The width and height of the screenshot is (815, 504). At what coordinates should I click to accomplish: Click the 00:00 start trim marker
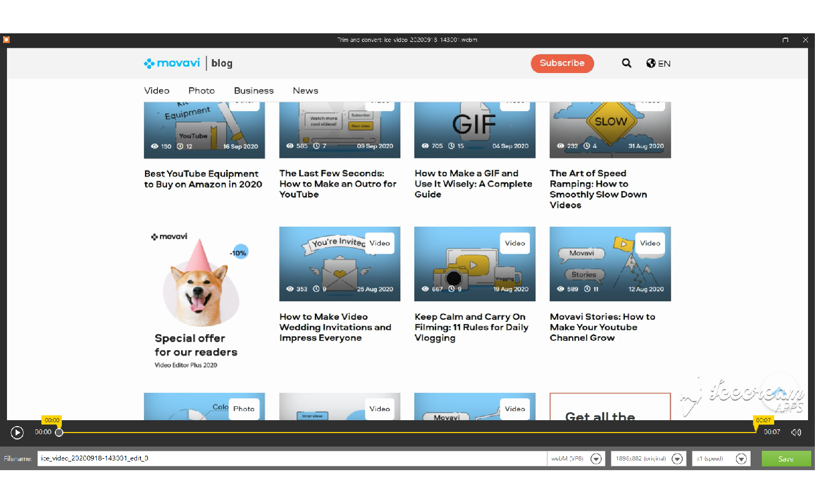52,420
